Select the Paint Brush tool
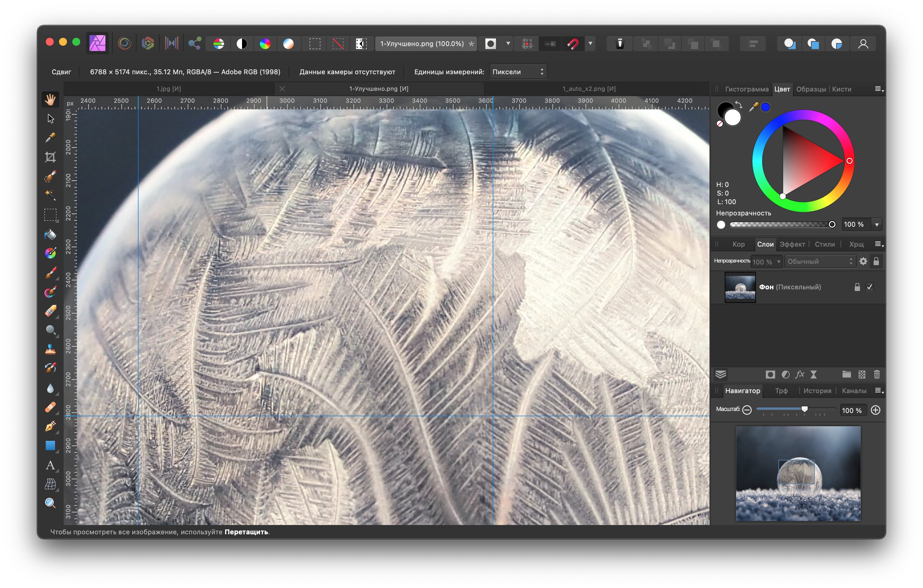The width and height of the screenshot is (923, 588). pyautogui.click(x=50, y=272)
